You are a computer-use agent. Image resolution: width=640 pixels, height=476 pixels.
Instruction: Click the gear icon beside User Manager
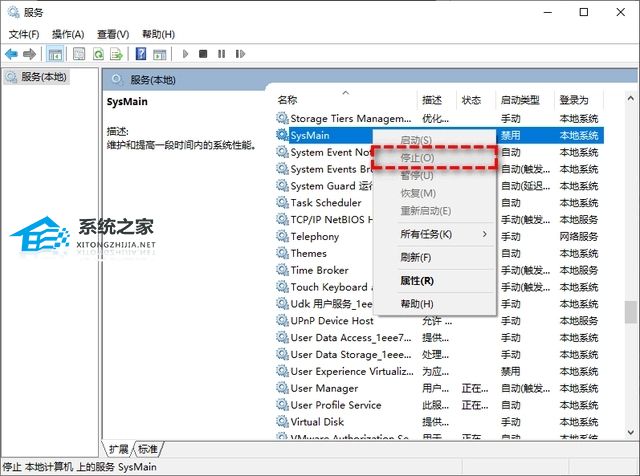pyautogui.click(x=282, y=387)
